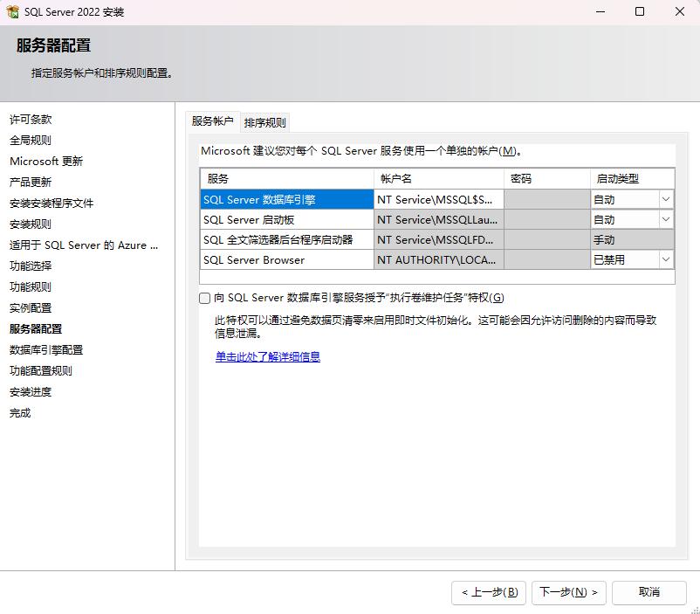This screenshot has height=614, width=700.
Task: Click the 实例配置 step in the sidebar
Action: tap(31, 307)
